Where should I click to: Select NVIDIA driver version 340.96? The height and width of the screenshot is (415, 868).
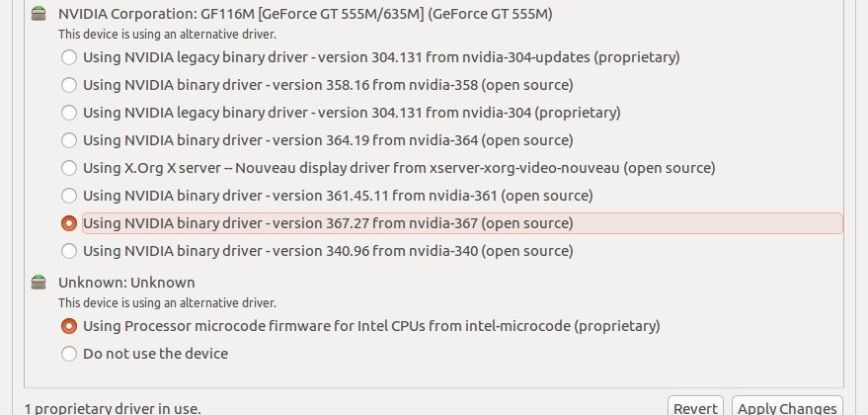point(69,251)
